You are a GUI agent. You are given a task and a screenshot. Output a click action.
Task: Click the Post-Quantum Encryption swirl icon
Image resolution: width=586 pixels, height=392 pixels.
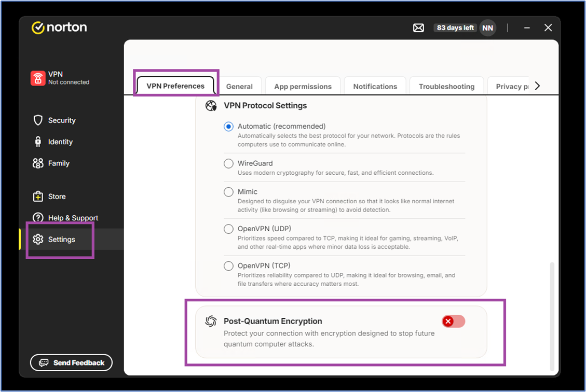[x=211, y=321]
